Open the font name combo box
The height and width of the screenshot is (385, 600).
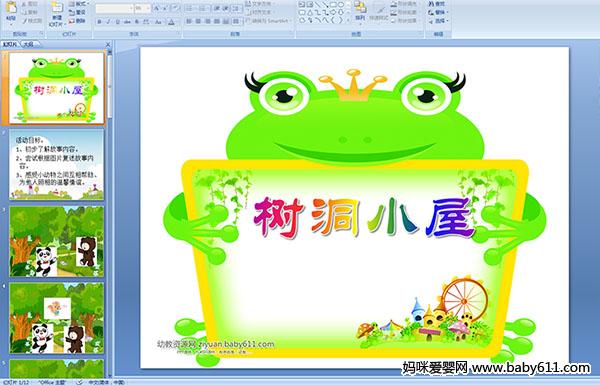pos(114,8)
